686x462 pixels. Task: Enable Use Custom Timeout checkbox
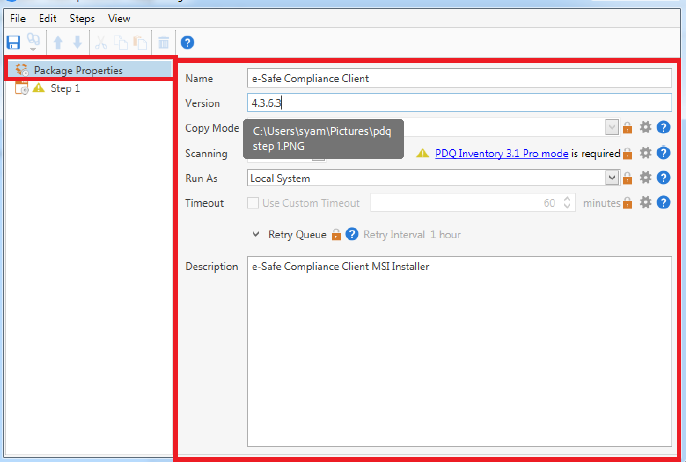[253, 203]
